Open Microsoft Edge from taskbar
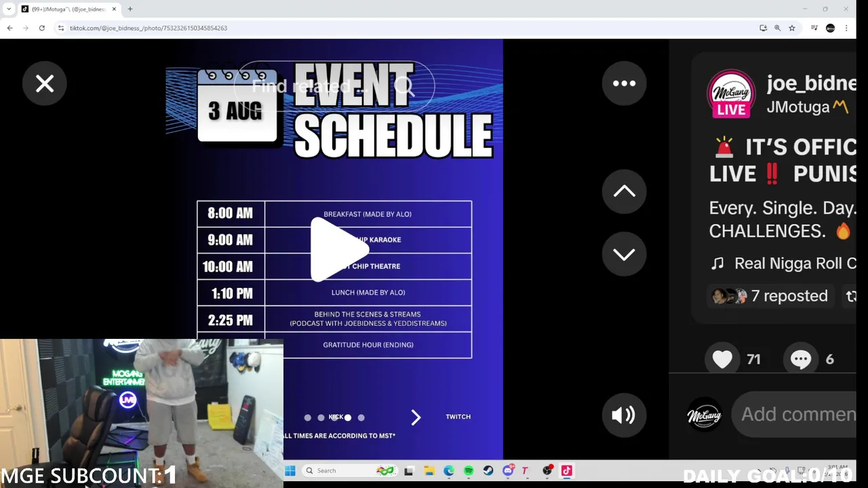Screen dimensions: 868x488 449,471
